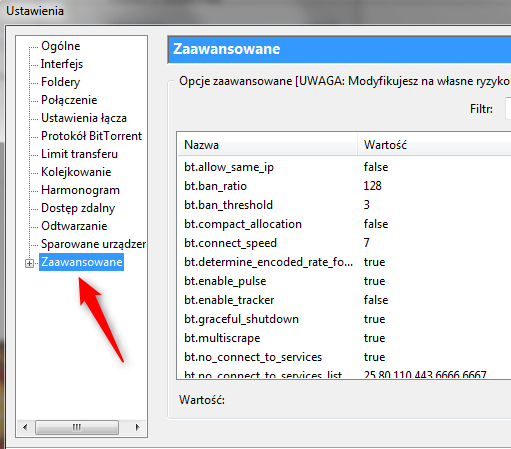
Task: Select Interfejs in the settings tree
Action: [62, 64]
